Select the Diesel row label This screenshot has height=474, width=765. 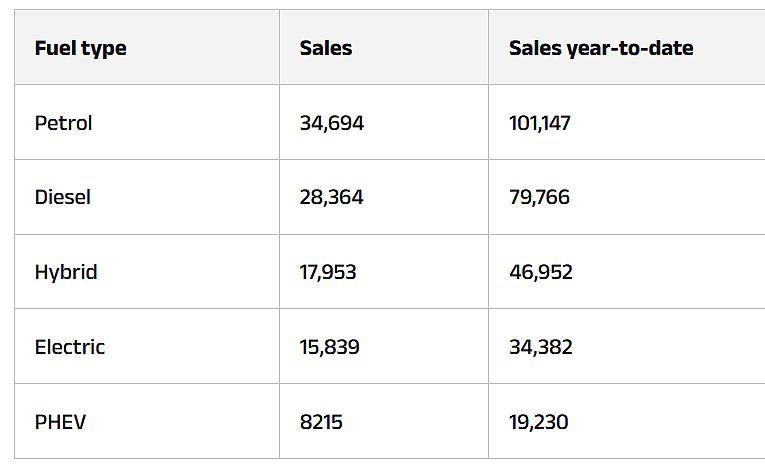click(63, 197)
